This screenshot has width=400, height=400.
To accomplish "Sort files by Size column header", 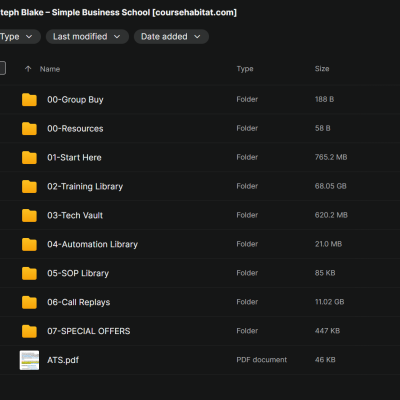I will (322, 69).
